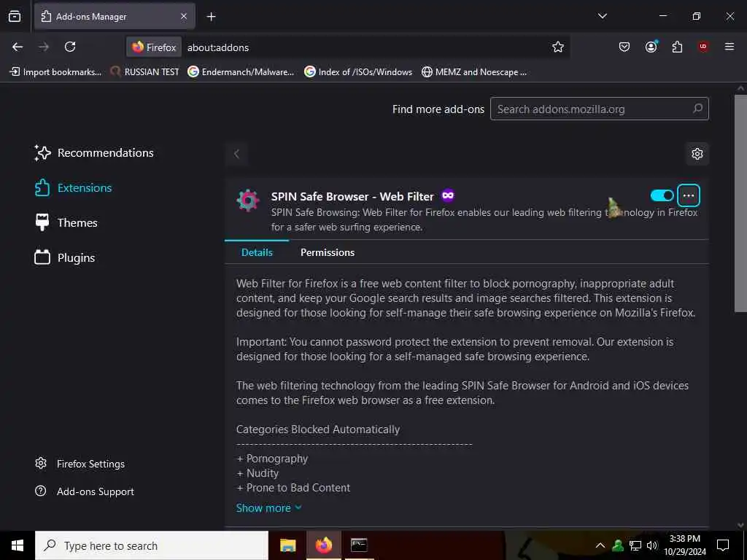Click the + Nudity list entry

pos(258,473)
